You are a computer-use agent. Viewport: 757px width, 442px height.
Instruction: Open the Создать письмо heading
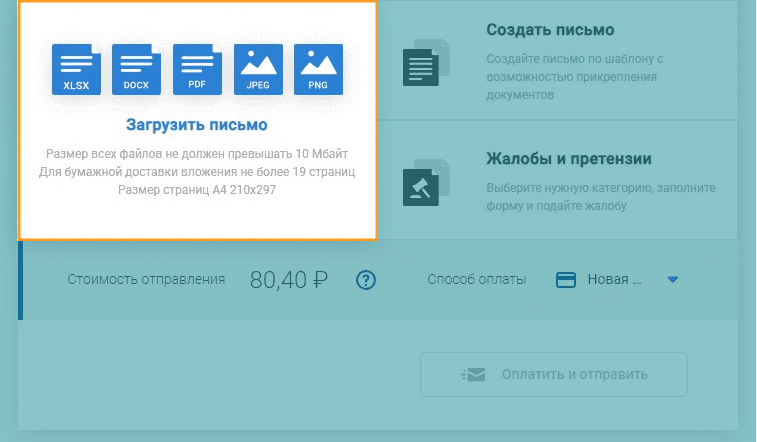pyautogui.click(x=550, y=30)
